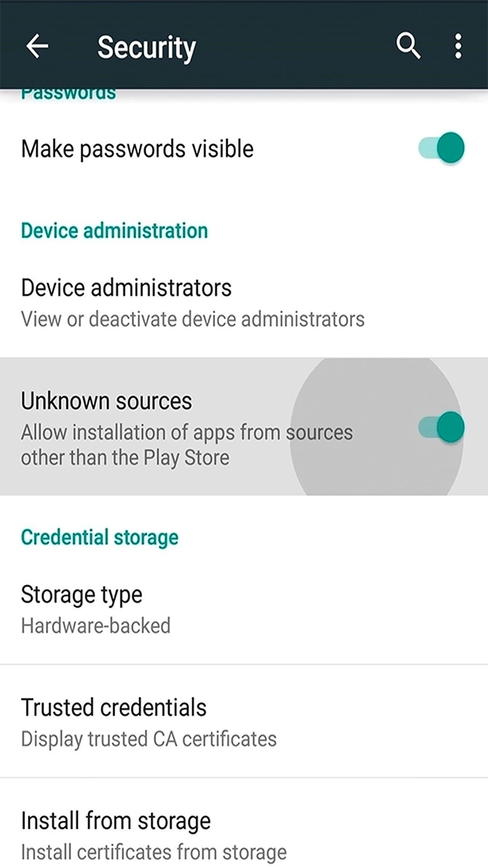Tap Storage type to view details

(81, 594)
